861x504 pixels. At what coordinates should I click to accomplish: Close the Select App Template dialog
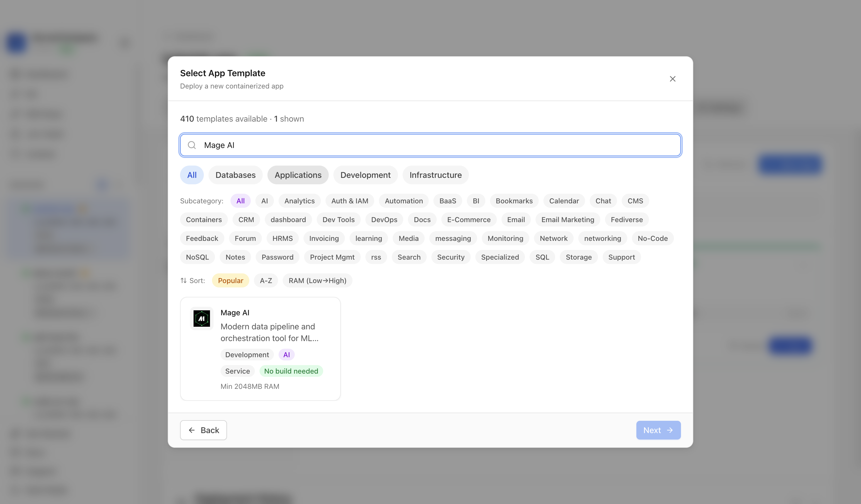(672, 79)
